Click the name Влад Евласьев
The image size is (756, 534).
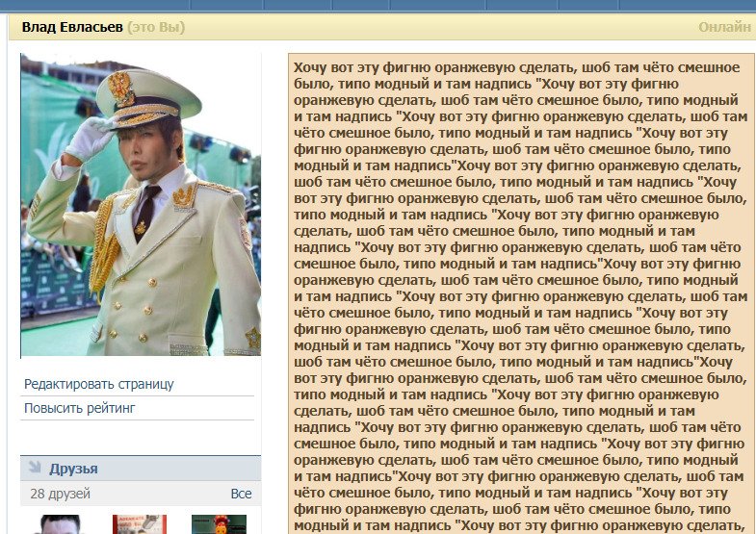pos(72,27)
